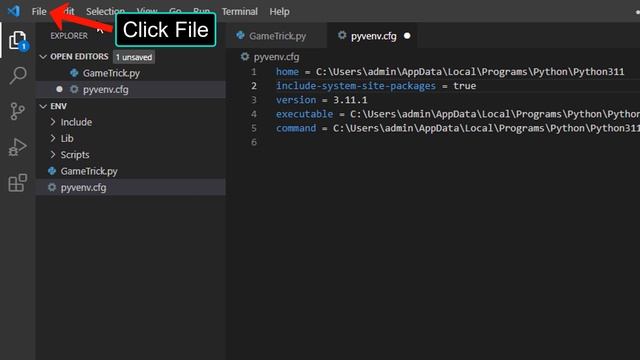The image size is (640, 360).
Task: Click the '1 unsaved' badge
Action: tap(134, 57)
